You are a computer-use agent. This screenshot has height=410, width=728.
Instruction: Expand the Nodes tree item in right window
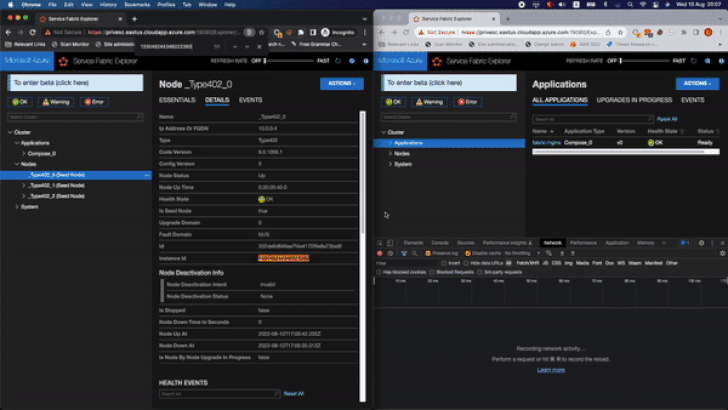[x=390, y=153]
